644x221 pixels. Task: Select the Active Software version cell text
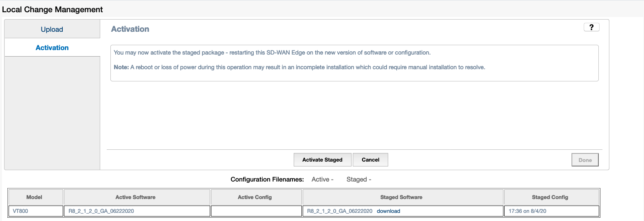[x=101, y=211]
